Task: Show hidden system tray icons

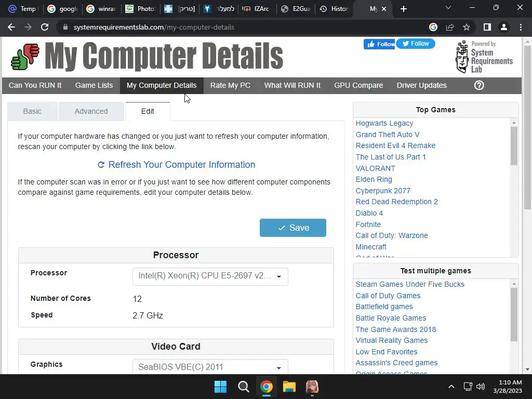Action: point(451,387)
